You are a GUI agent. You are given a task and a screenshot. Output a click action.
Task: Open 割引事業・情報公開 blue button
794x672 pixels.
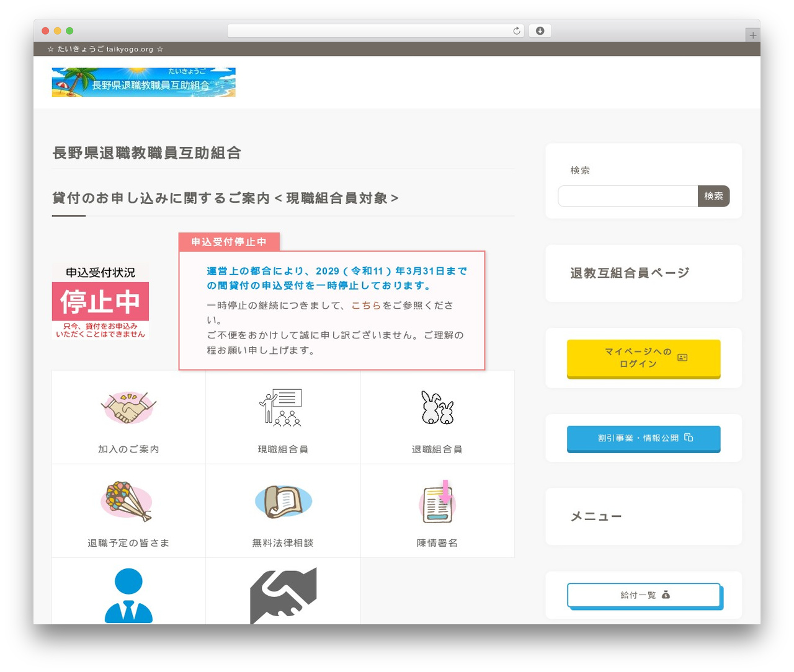pos(643,438)
